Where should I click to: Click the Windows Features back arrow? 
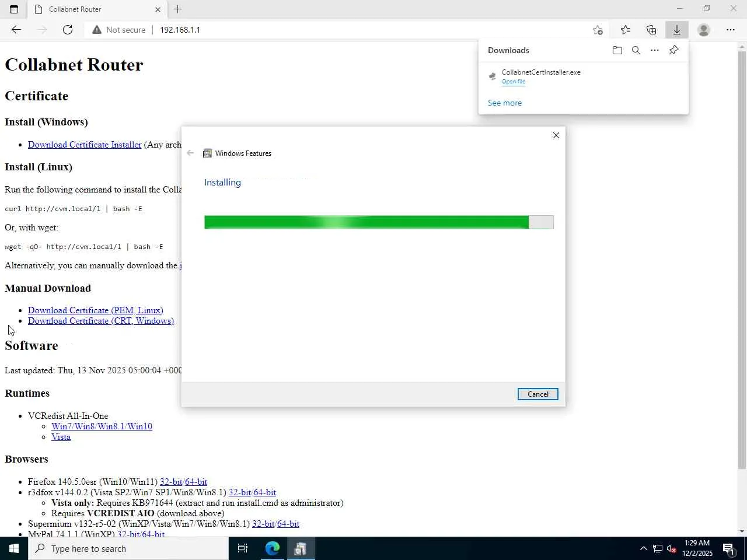(x=190, y=153)
